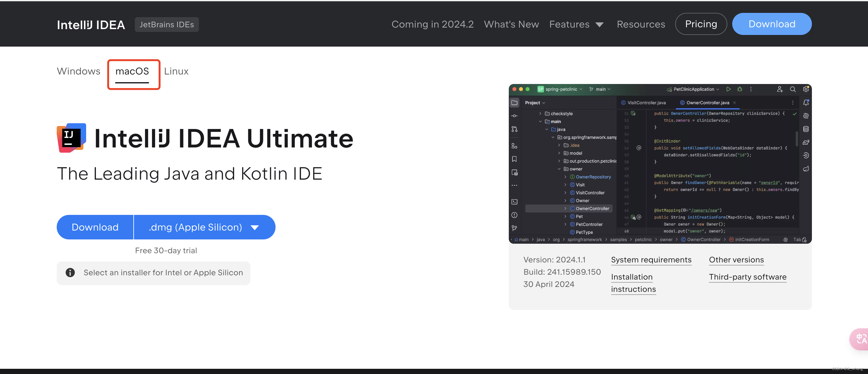Click the Gradle elephant tool window icon
The width and height of the screenshot is (868, 374).
click(x=806, y=142)
